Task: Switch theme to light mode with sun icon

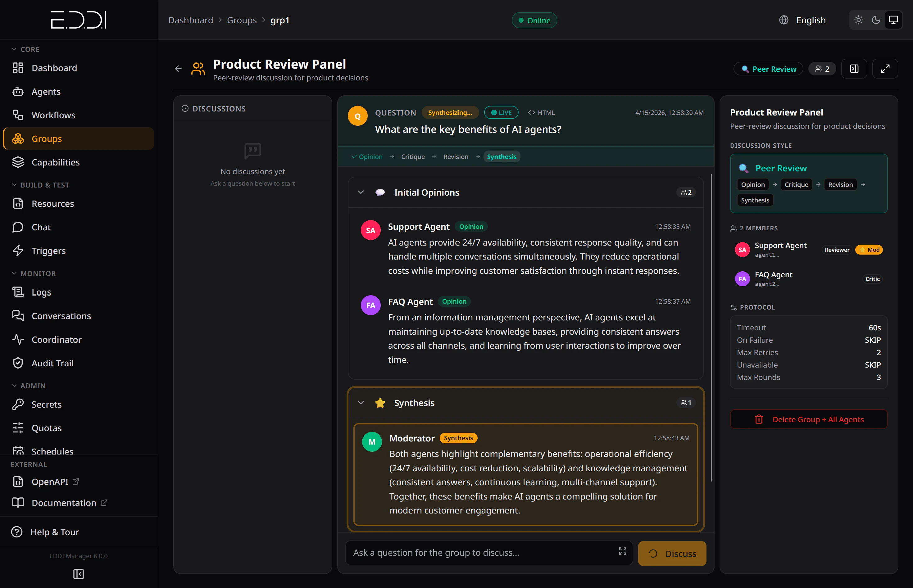Action: click(858, 20)
